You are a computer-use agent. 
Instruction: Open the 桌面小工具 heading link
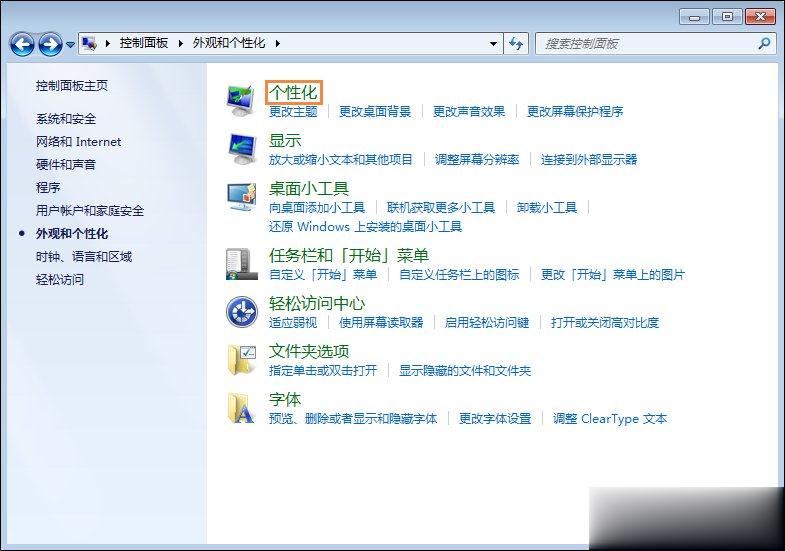coord(309,188)
